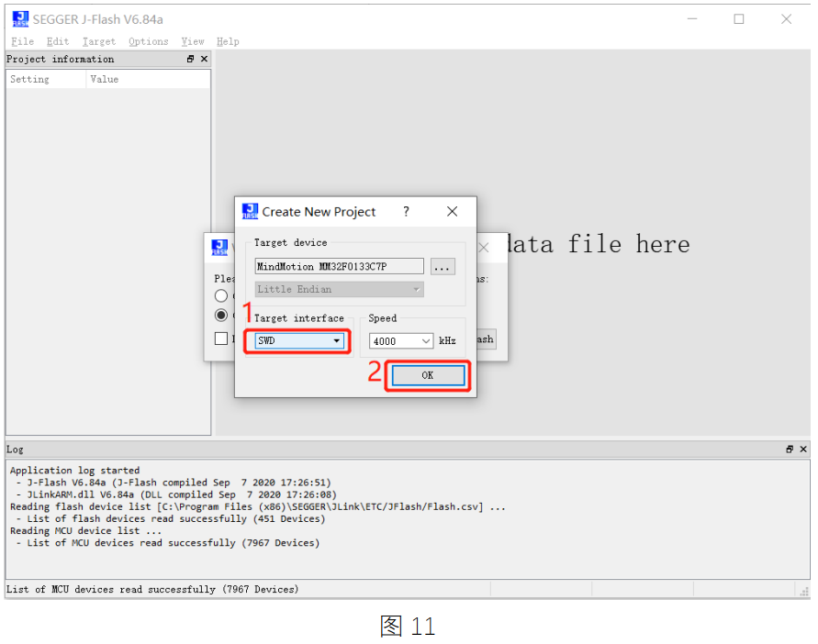Click the Value column header

point(148,79)
